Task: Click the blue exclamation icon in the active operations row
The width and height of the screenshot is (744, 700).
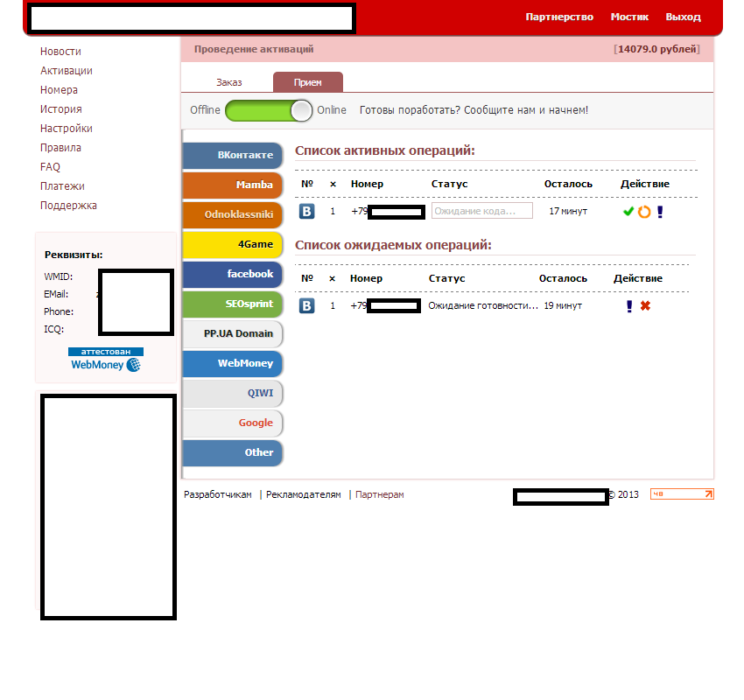Action: coord(660,212)
